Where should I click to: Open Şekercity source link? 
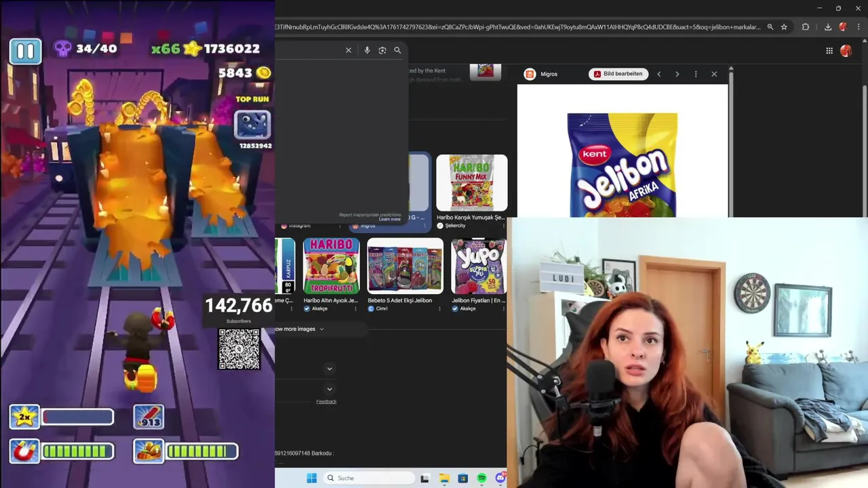[x=451, y=226]
